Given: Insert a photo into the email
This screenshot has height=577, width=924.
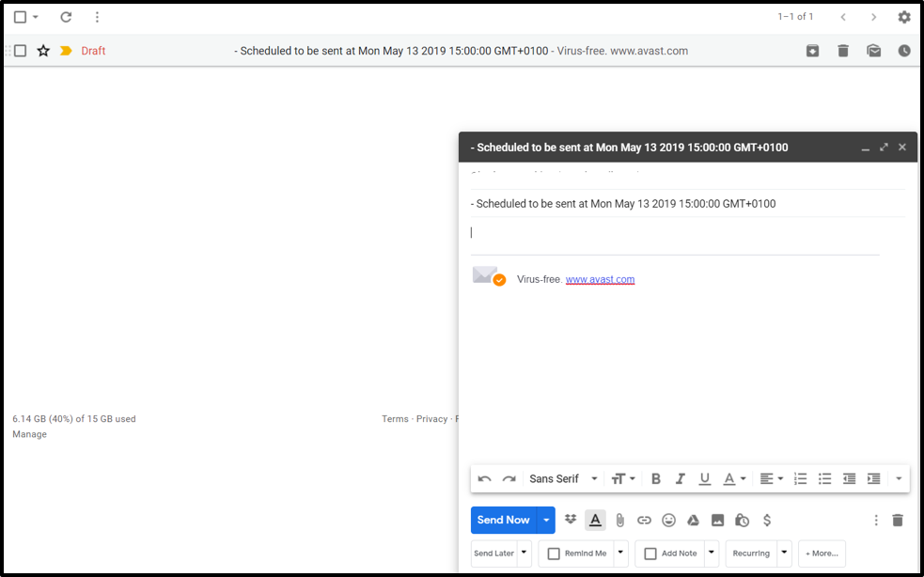Looking at the screenshot, I should pyautogui.click(x=717, y=520).
